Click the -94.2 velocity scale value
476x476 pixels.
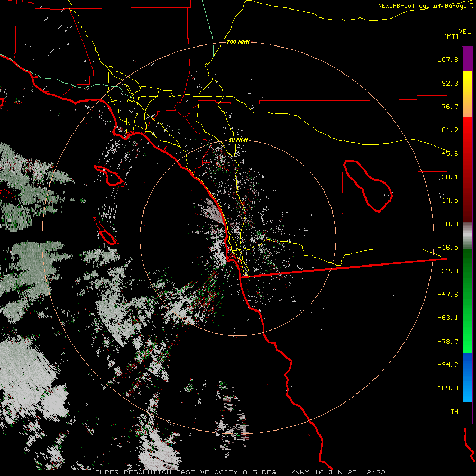[x=448, y=364]
